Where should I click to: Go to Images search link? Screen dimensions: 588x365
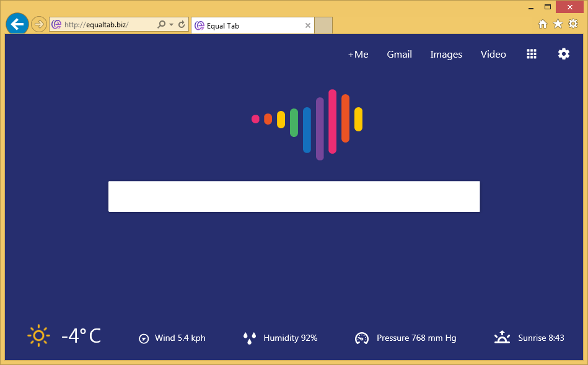pyautogui.click(x=446, y=55)
